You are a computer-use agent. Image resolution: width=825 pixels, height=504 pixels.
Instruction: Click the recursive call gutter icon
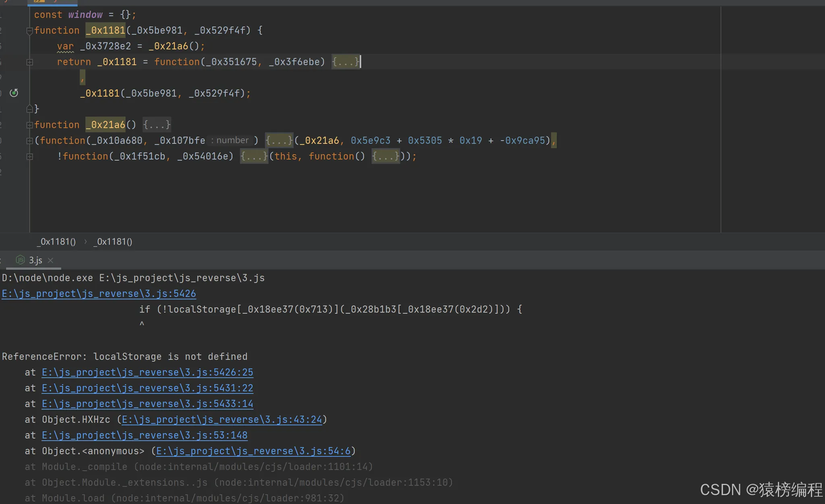tap(14, 93)
